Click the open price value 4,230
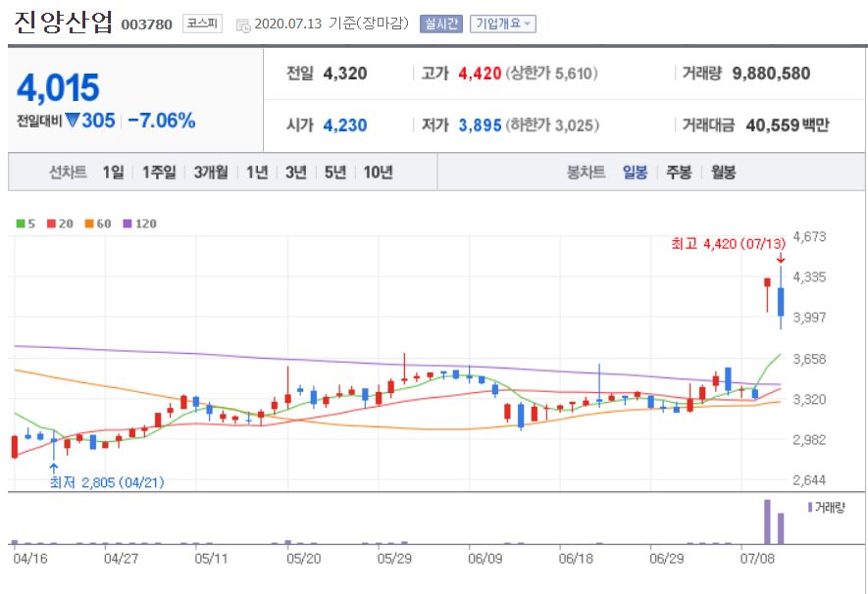 pos(345,125)
